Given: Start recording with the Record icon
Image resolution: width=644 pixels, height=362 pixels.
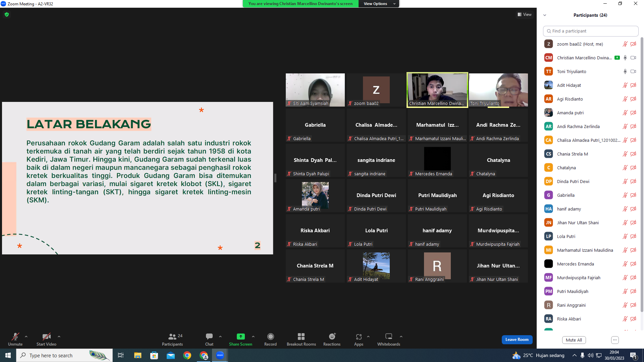Looking at the screenshot, I should [270, 337].
